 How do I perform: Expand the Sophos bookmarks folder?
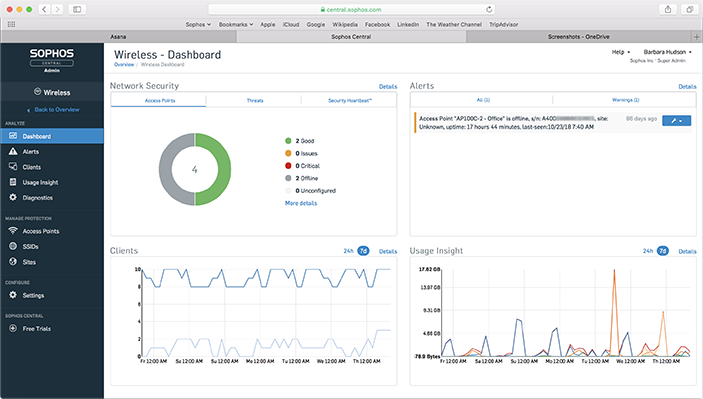[x=198, y=24]
